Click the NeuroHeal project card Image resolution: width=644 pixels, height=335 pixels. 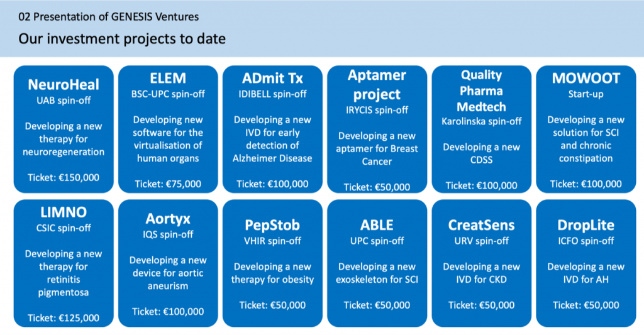pyautogui.click(x=64, y=129)
